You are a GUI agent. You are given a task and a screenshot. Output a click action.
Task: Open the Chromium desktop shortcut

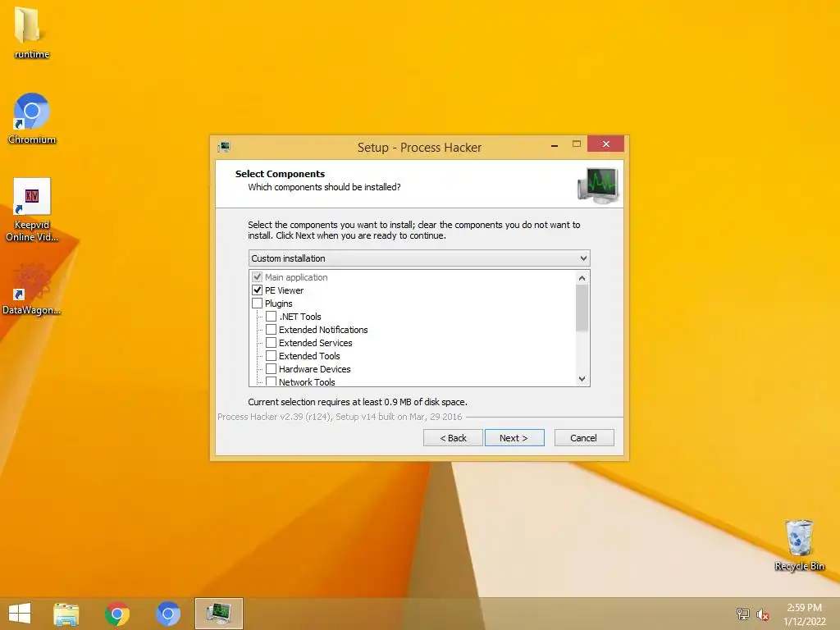tap(32, 118)
